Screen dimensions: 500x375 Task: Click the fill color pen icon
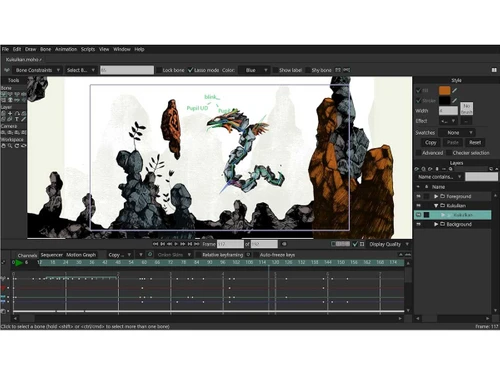(455, 90)
